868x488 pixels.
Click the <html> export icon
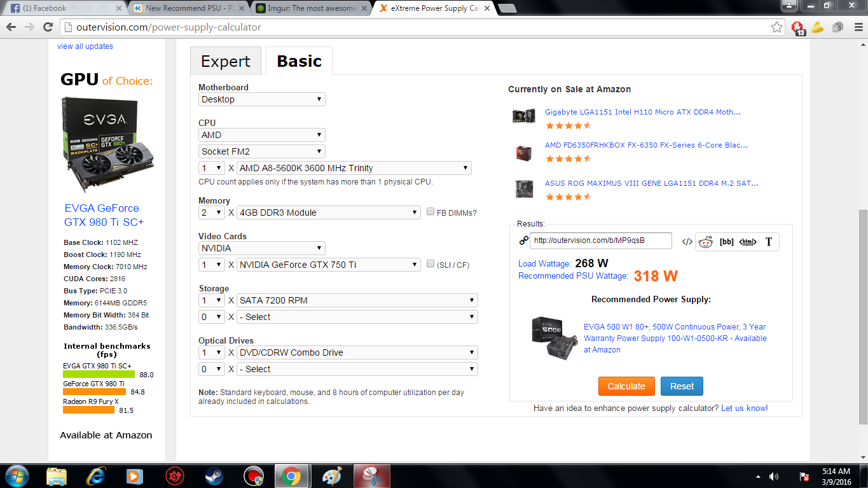point(748,242)
